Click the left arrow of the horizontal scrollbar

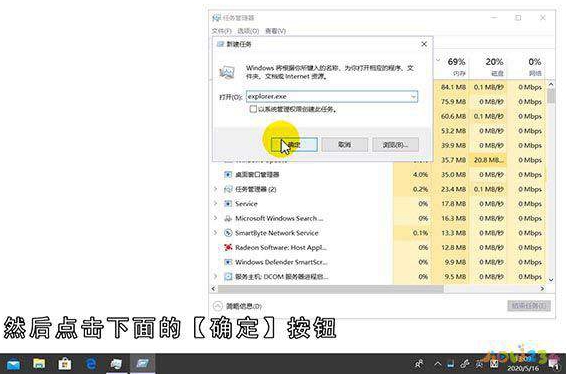213,288
